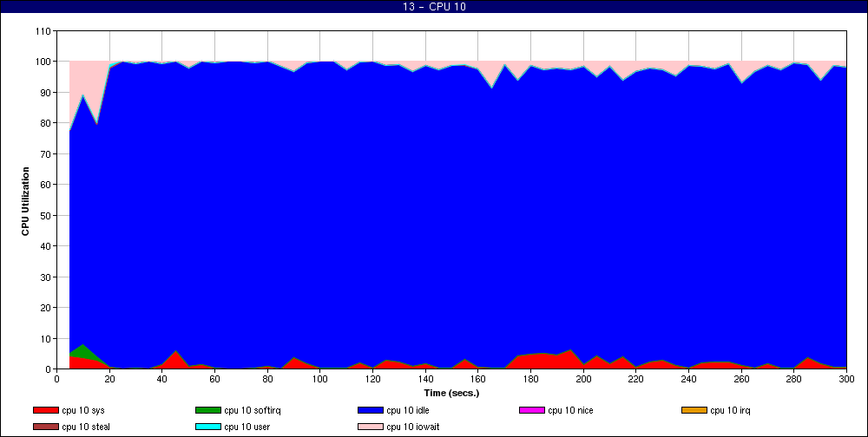Click the 100 tick on the time axis

pos(320,379)
